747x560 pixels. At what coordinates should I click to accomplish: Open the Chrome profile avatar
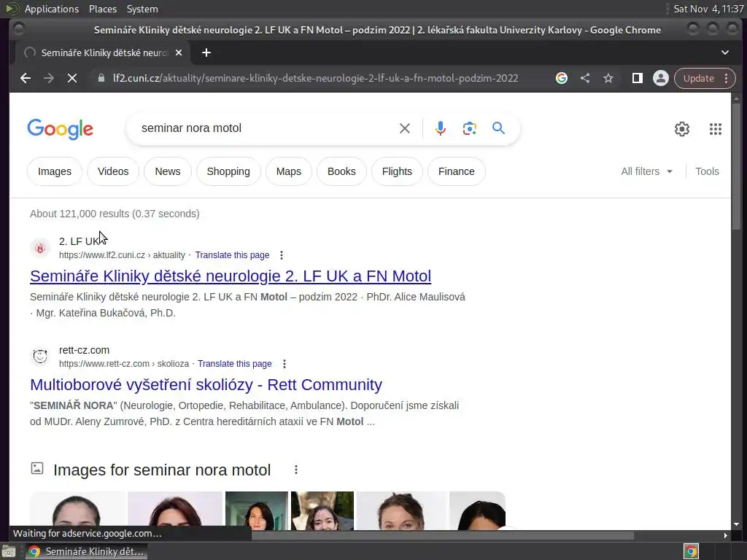[x=661, y=78]
